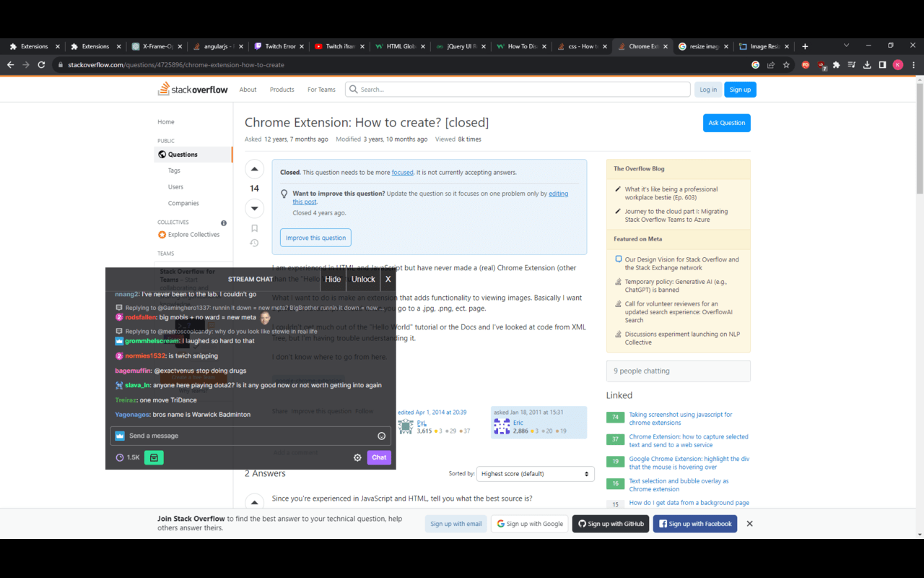This screenshot has height=578, width=924.
Task: Open Tags in left sidebar
Action: click(174, 171)
